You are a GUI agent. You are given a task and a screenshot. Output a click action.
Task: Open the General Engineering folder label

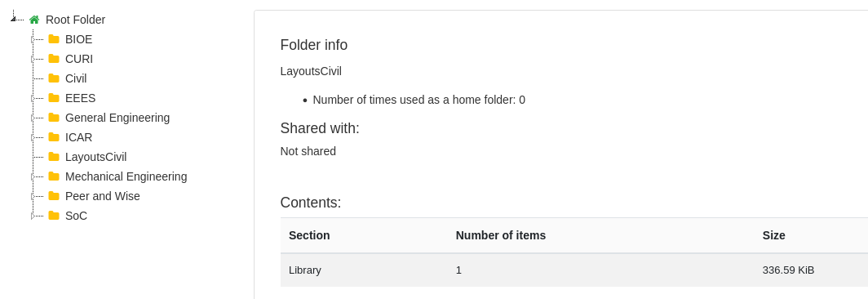[x=117, y=118]
